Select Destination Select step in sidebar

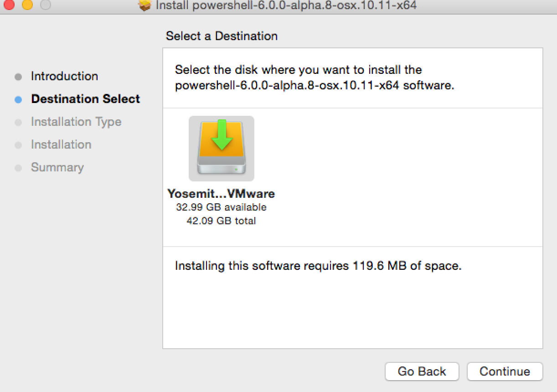[x=85, y=99]
